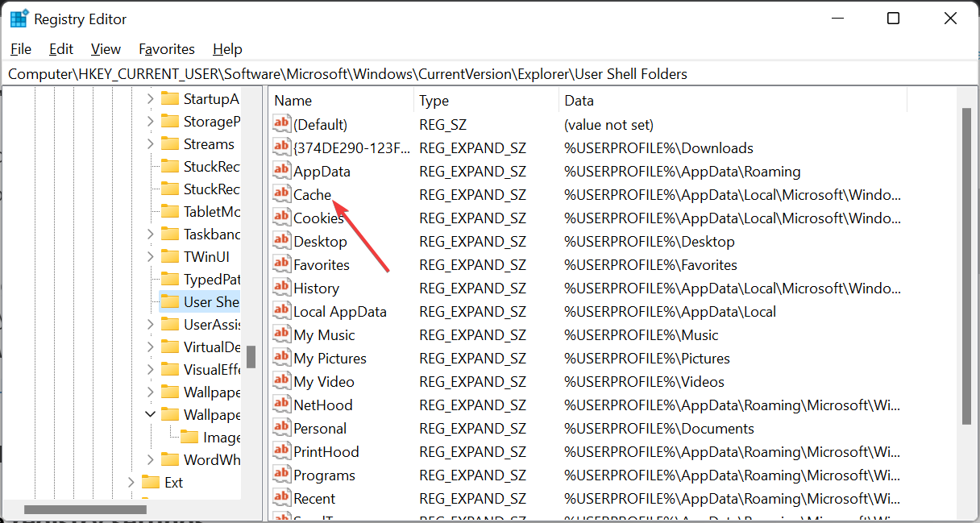
Task: Select the Favorites value icon
Action: (x=281, y=264)
